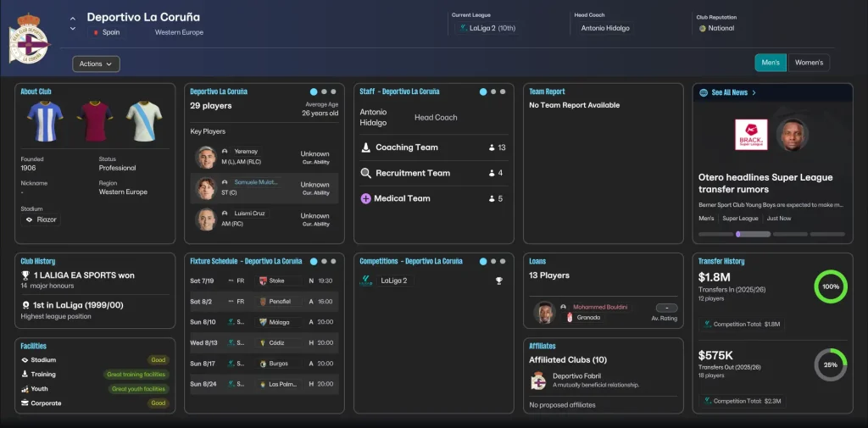
Task: Switch to Men's team tab
Action: click(771, 63)
